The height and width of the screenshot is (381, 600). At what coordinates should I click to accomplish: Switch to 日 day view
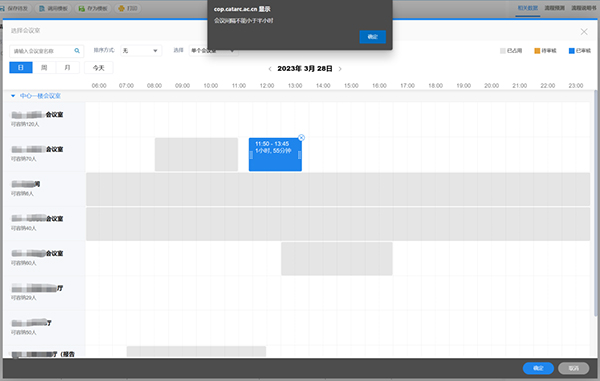point(21,68)
